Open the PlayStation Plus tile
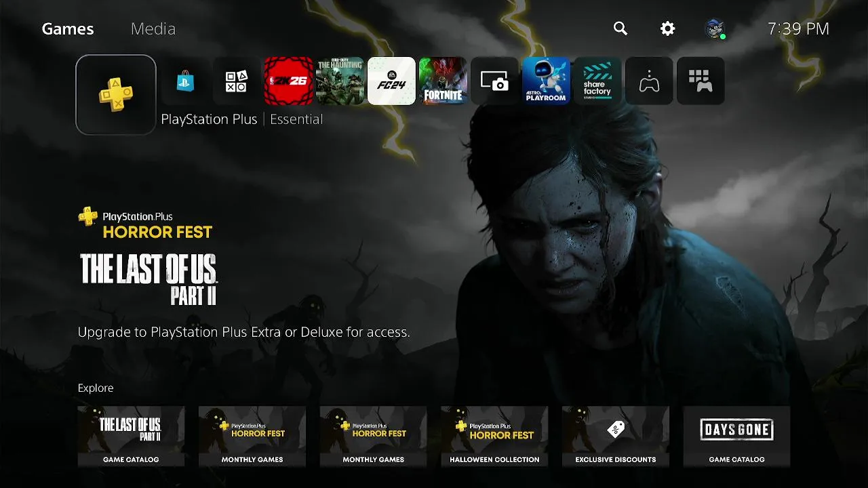This screenshot has width=868, height=488. (116, 95)
